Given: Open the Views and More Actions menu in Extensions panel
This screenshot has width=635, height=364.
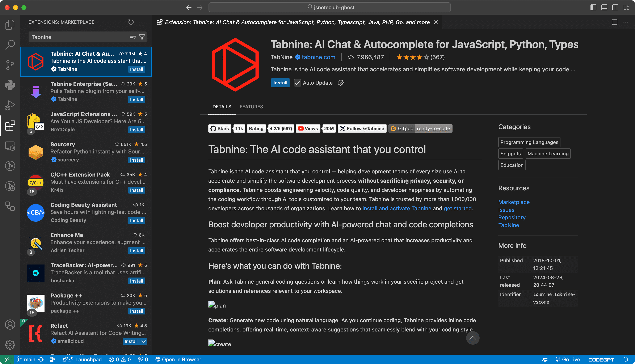Looking at the screenshot, I should click(x=142, y=22).
